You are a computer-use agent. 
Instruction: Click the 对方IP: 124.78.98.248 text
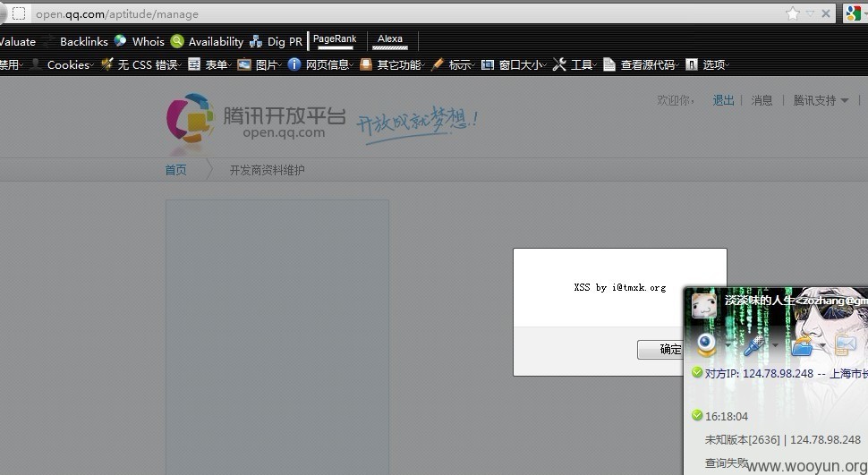[759, 374]
